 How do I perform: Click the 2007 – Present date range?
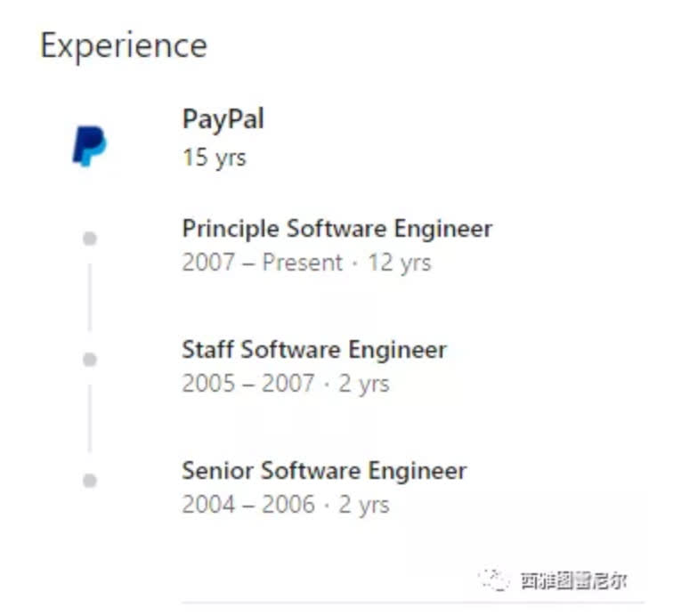[x=262, y=263]
